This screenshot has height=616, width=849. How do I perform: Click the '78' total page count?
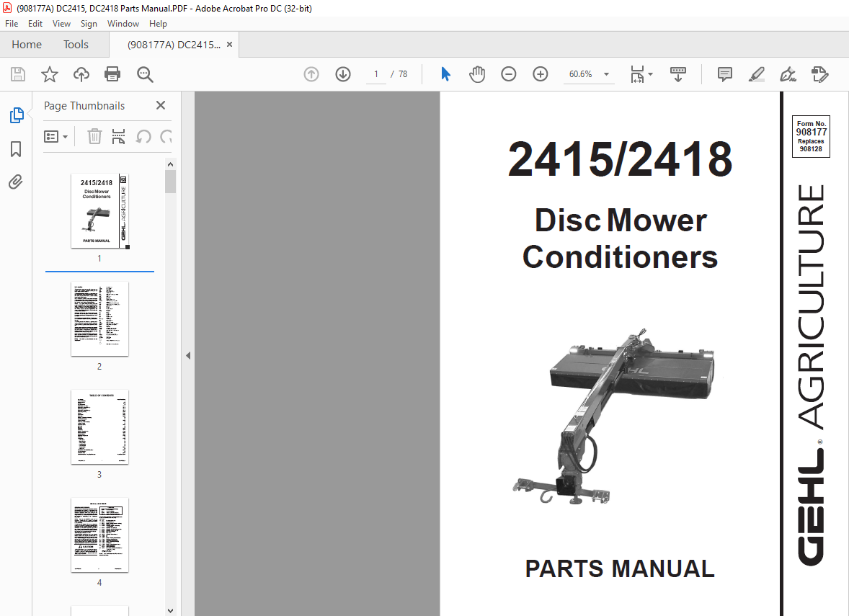coord(403,74)
